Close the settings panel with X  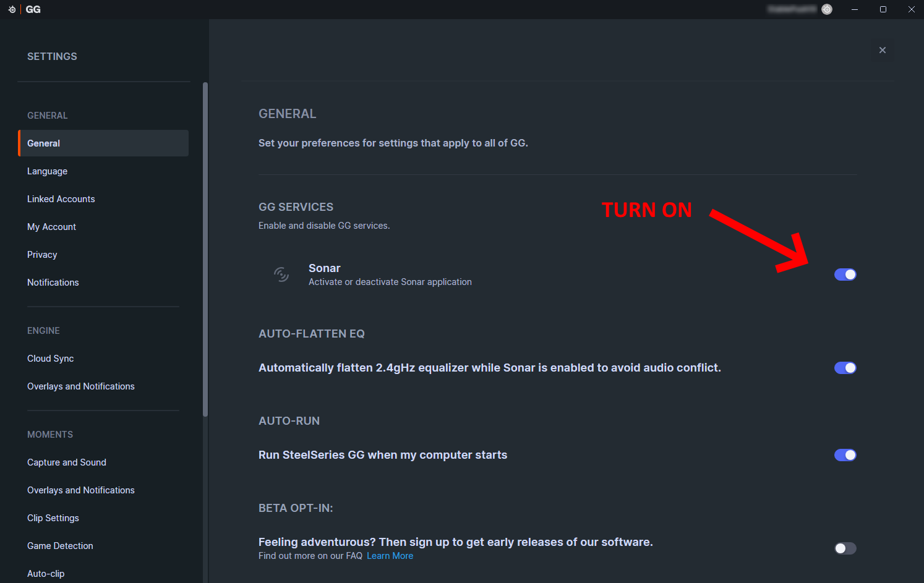[883, 50]
